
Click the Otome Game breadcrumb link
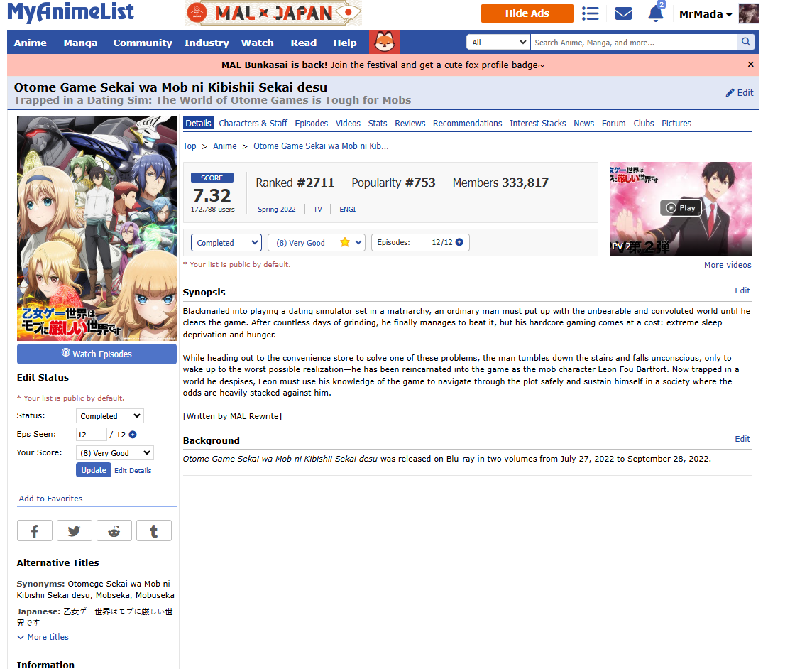tap(321, 146)
